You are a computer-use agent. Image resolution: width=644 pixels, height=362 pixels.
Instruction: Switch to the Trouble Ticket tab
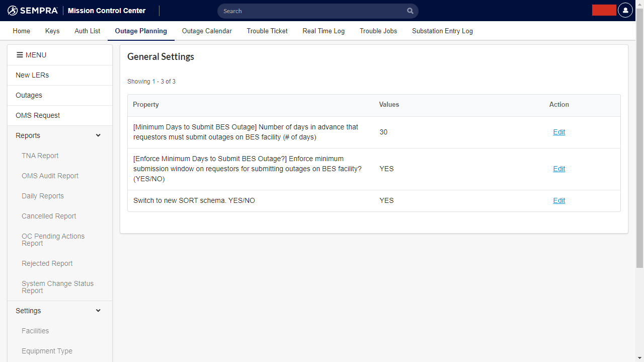click(267, 31)
